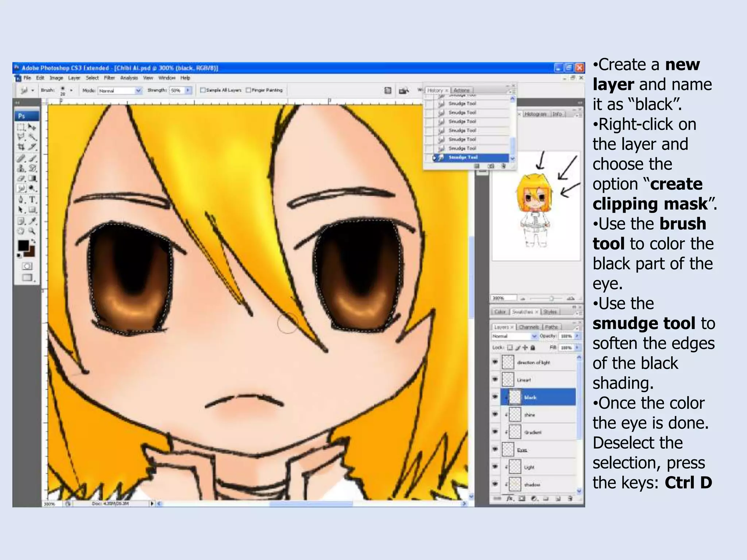The image size is (747, 560).
Task: Select the Hand tool
Action: click(x=21, y=231)
